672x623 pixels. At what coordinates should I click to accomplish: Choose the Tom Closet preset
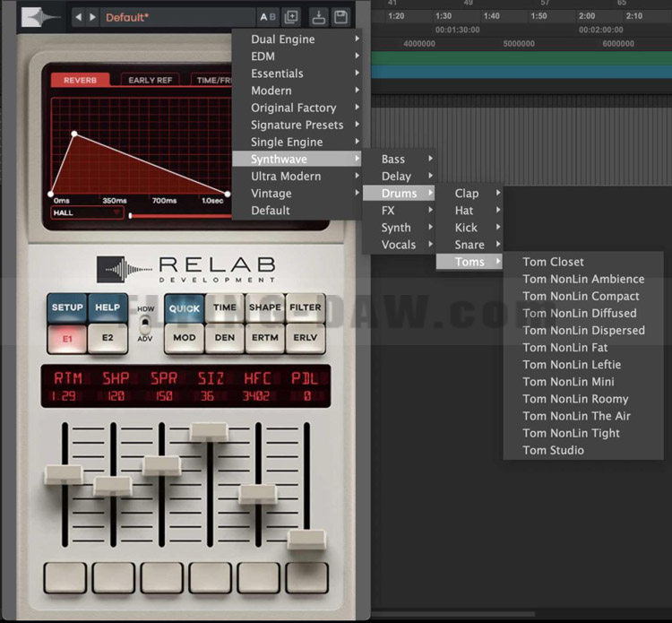tap(583, 262)
